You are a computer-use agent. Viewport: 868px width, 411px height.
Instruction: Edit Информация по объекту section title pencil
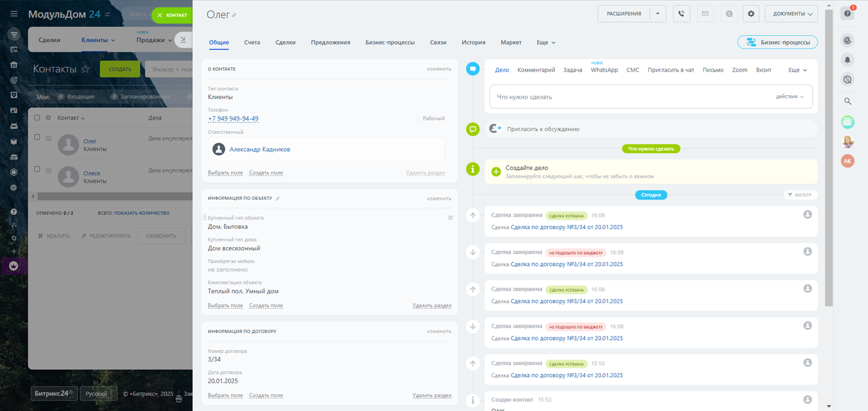click(277, 199)
